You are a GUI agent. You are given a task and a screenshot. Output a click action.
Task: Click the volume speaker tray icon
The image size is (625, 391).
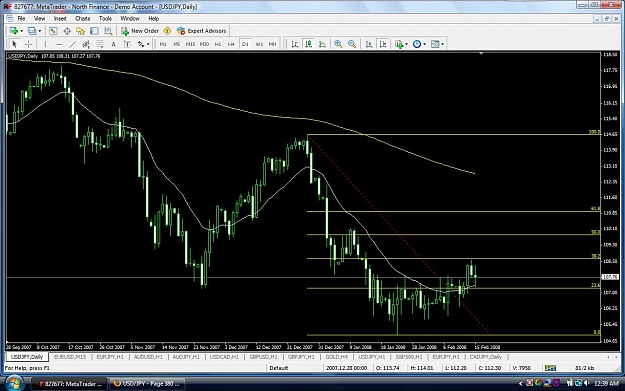pyautogui.click(x=586, y=383)
